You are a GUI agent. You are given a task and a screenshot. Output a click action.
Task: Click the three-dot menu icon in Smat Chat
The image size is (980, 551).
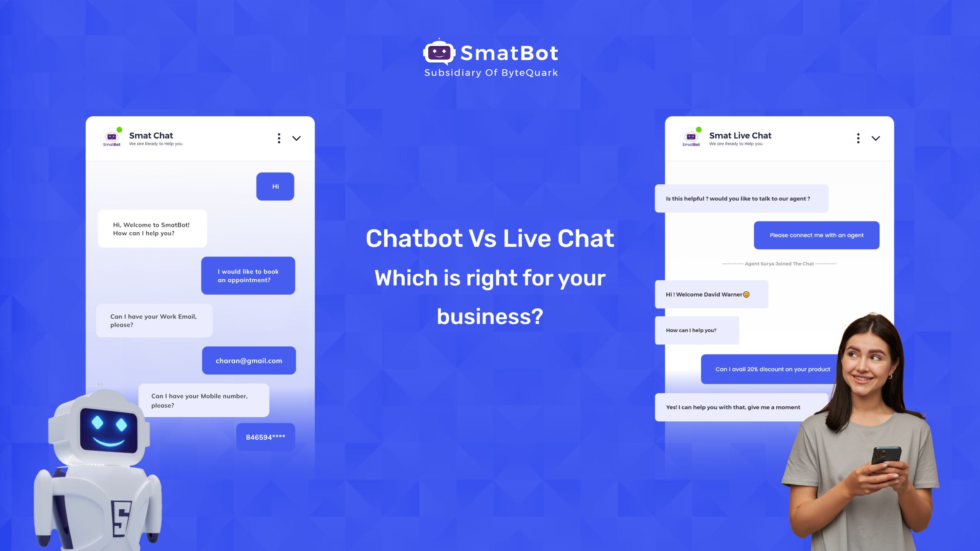click(279, 138)
